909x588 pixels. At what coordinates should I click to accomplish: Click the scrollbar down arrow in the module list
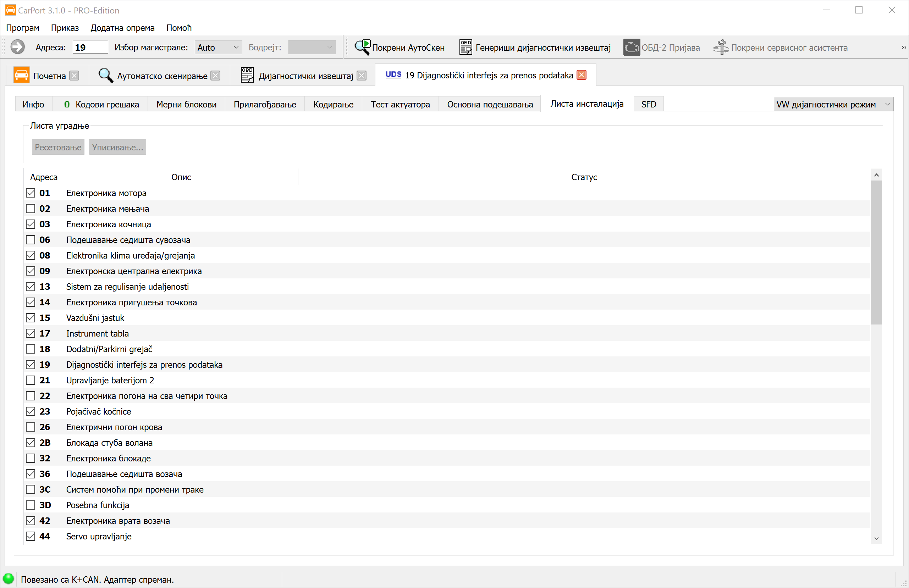pos(876,538)
